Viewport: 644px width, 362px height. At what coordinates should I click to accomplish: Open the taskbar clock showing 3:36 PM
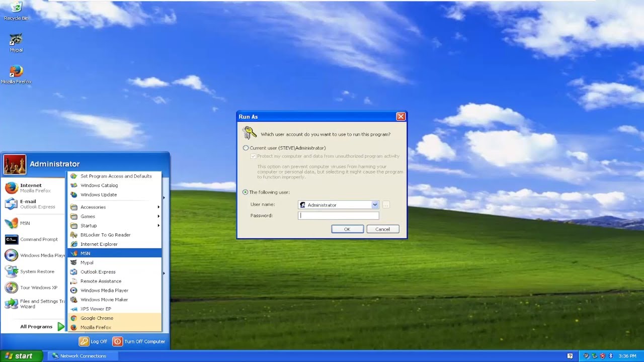tap(627, 356)
